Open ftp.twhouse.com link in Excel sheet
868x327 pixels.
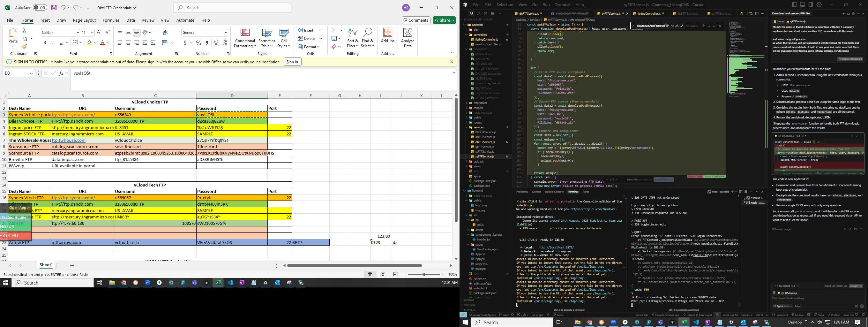(68, 140)
